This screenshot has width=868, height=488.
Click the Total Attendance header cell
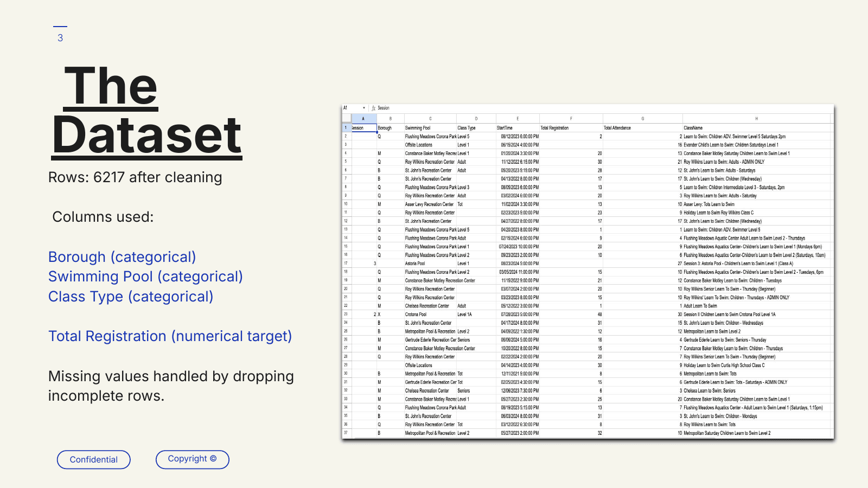pyautogui.click(x=643, y=128)
